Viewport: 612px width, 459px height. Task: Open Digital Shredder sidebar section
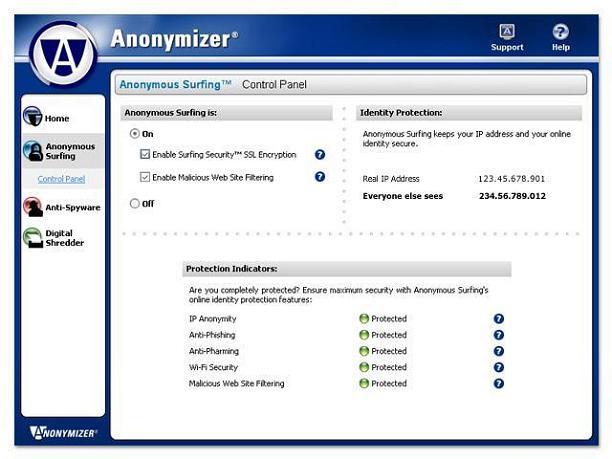(65, 238)
